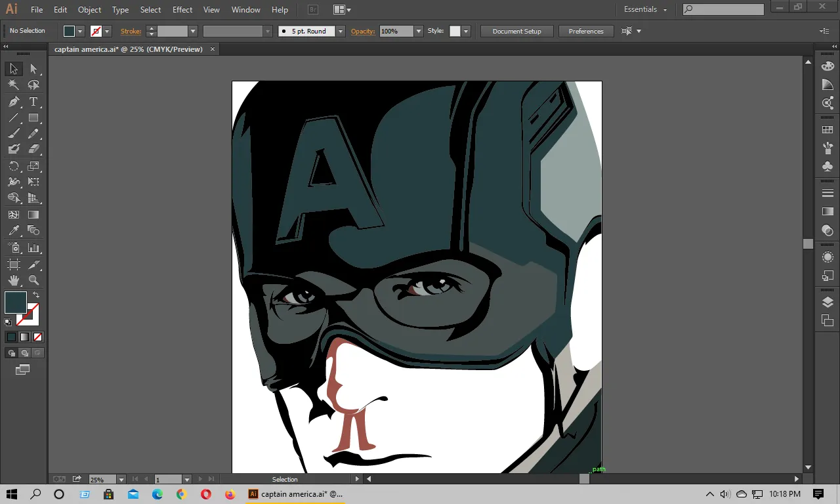
Task: Enable Draw Behind mode
Action: tap(24, 353)
